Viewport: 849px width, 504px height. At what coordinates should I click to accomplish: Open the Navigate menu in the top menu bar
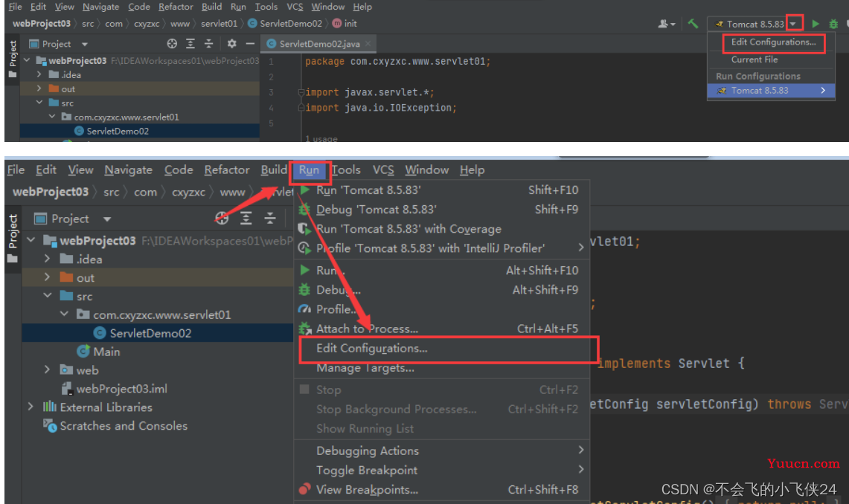100,7
